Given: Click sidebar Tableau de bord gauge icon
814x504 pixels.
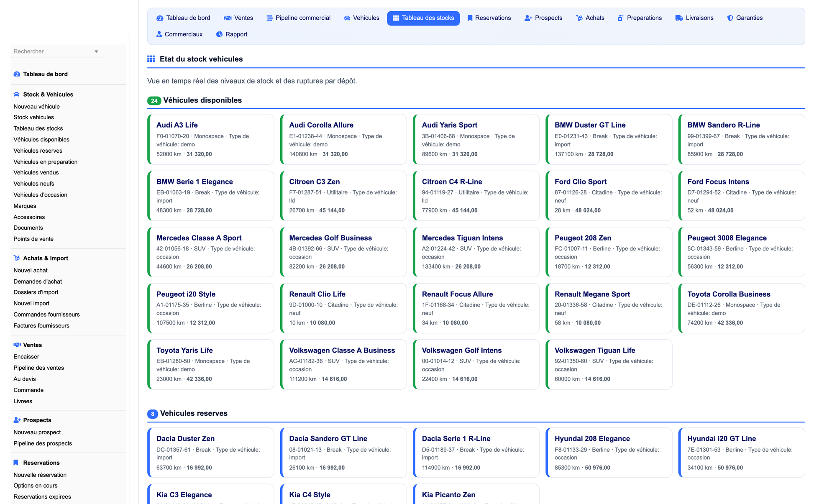Looking at the screenshot, I should [17, 74].
